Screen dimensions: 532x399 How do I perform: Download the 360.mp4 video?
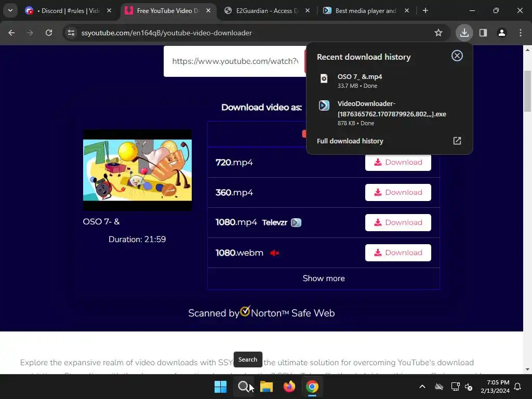coord(398,192)
